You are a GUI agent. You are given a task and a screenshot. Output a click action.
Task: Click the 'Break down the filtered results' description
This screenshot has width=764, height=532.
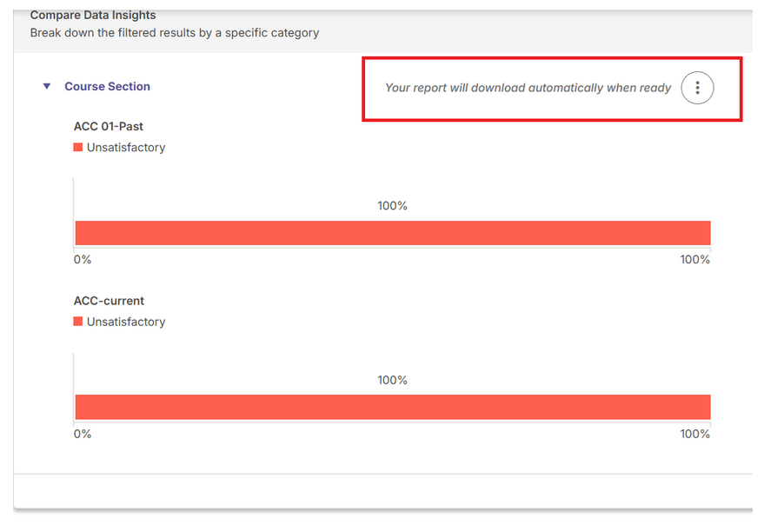pos(175,33)
